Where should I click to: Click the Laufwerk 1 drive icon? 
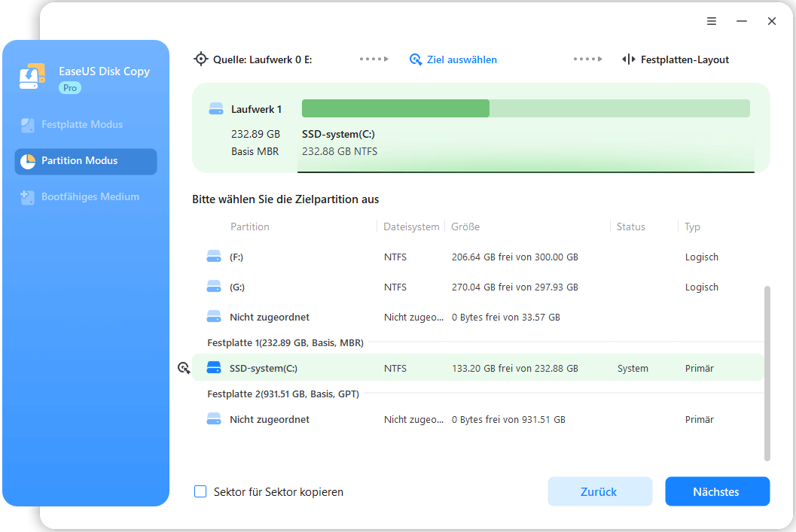coord(216,109)
